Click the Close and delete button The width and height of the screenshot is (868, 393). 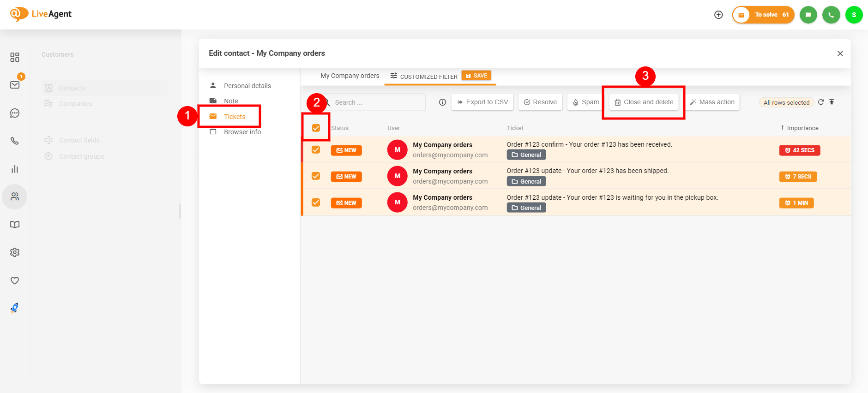click(644, 102)
